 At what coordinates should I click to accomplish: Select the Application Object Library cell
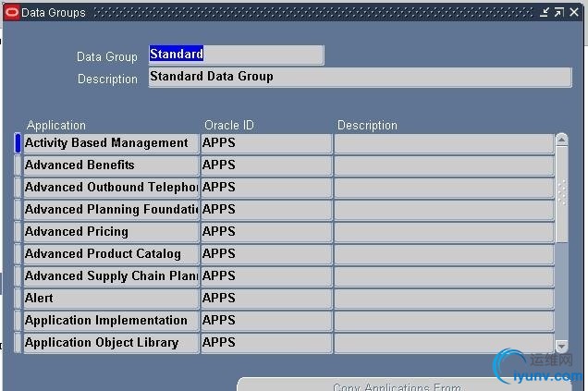[111, 343]
